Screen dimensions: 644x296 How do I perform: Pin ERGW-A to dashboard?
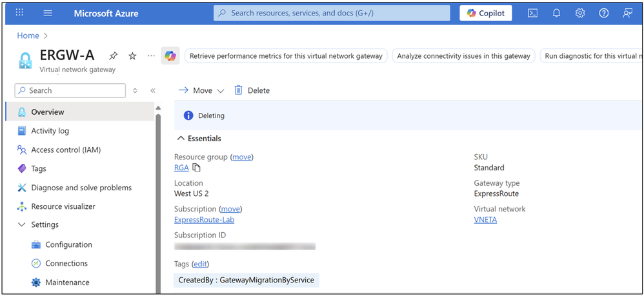[114, 56]
